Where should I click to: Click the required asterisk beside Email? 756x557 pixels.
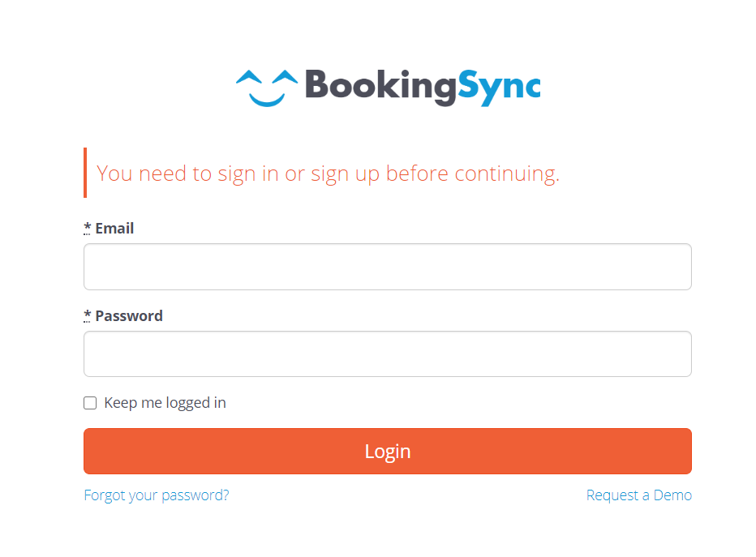point(88,228)
